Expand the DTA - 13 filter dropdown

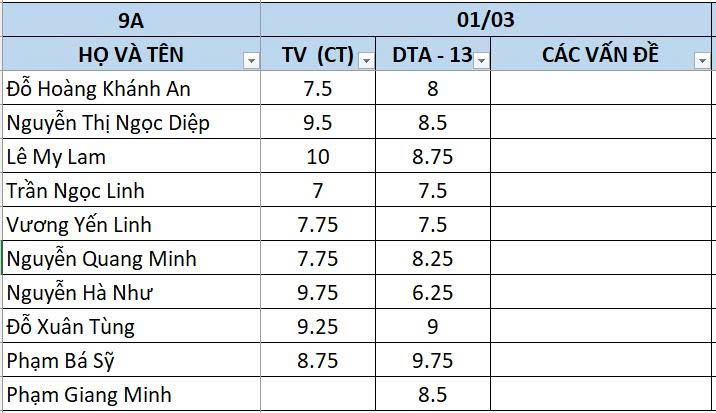click(482, 61)
